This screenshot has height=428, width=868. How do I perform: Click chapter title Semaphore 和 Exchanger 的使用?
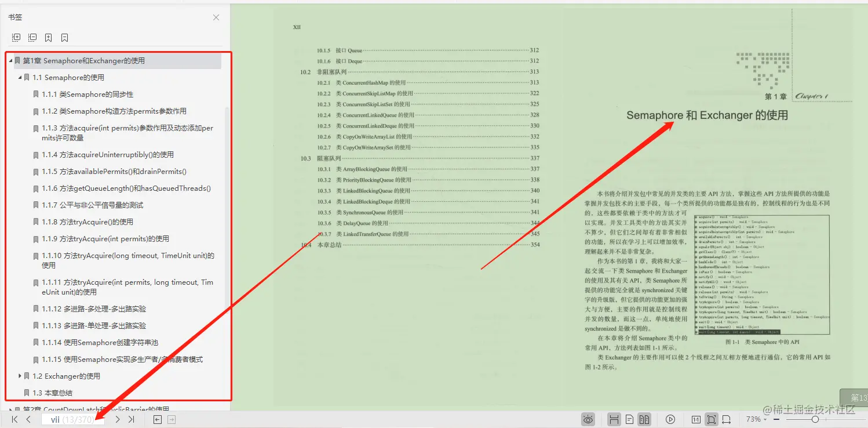point(707,115)
